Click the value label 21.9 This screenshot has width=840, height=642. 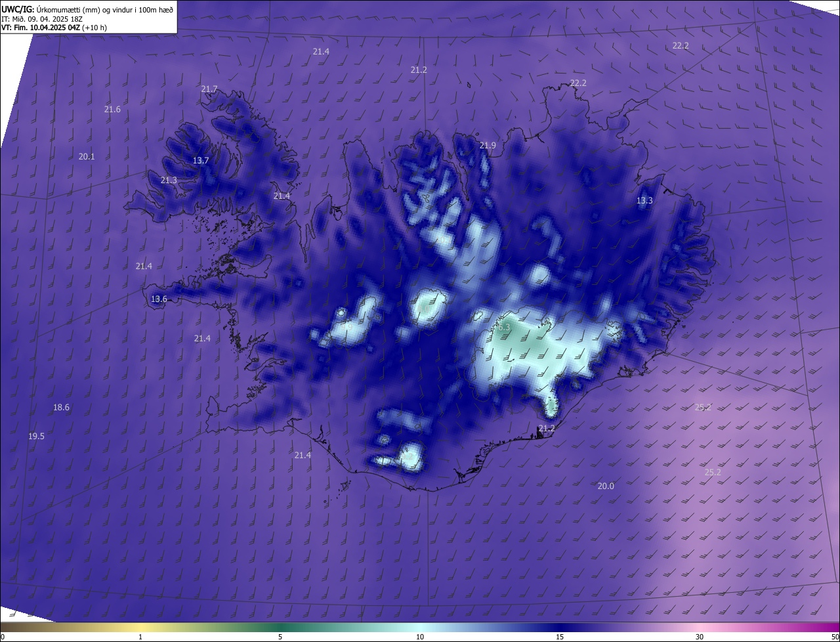(x=488, y=145)
